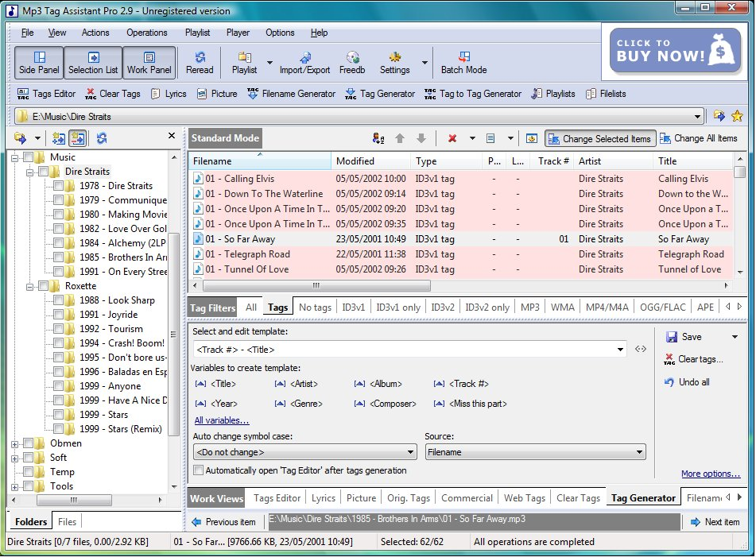Click Change Selected Items button
Image resolution: width=756 pixels, height=557 pixels.
pyautogui.click(x=600, y=139)
